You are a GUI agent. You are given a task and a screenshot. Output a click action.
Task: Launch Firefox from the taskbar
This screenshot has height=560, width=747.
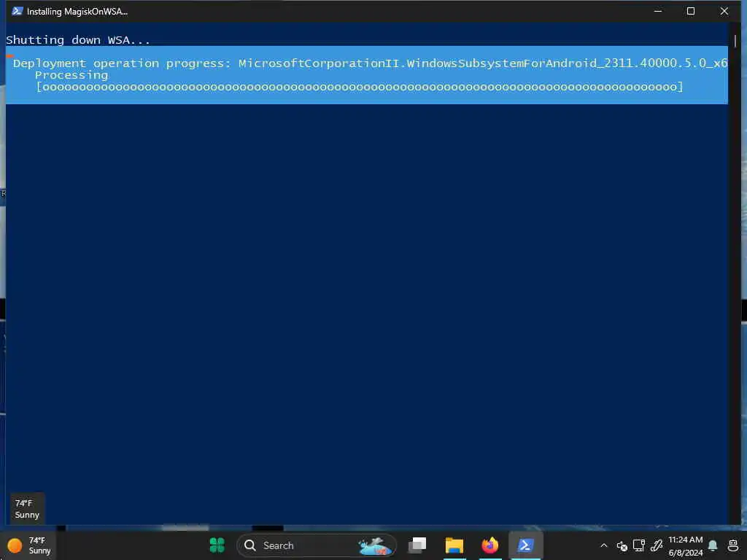coord(489,545)
